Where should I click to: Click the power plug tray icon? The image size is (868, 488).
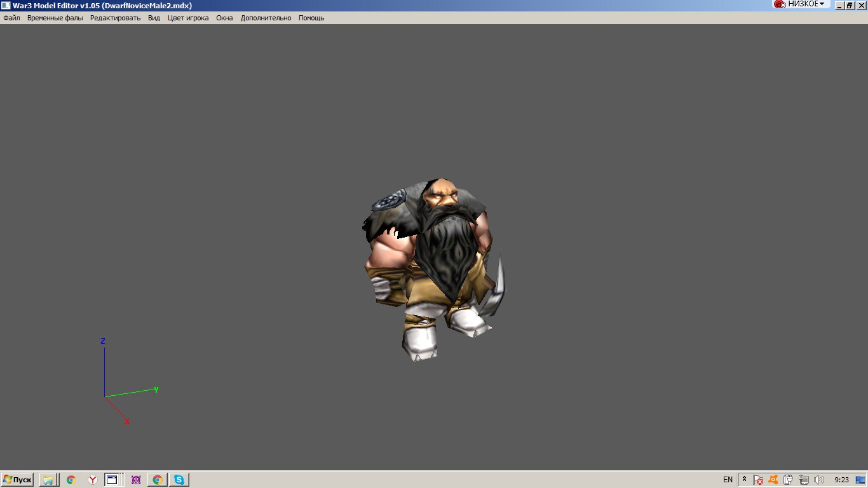click(788, 480)
